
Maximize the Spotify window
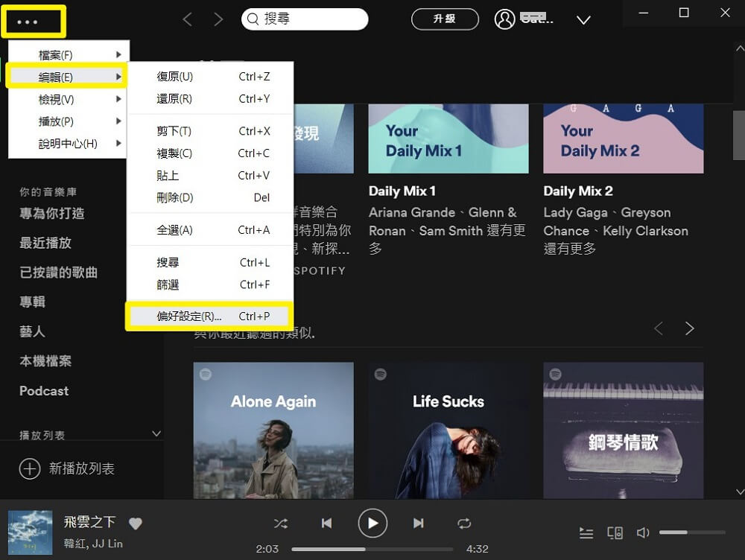coord(684,13)
